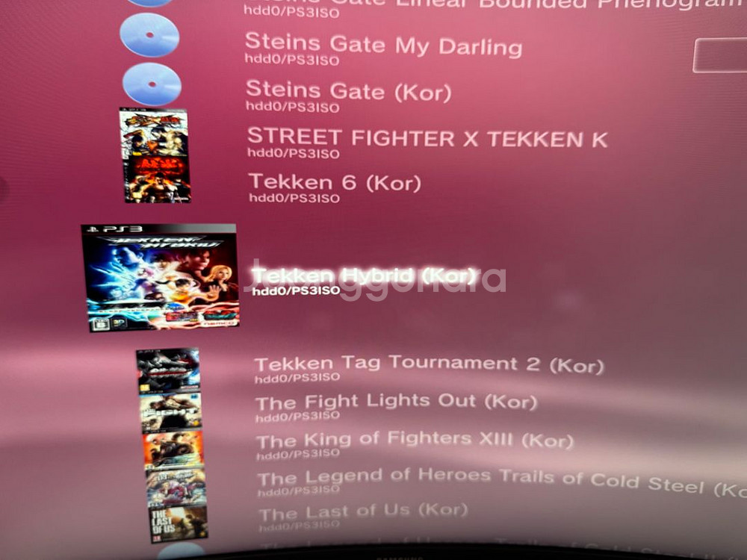Select The King of Fighters XIII cover icon
This screenshot has width=747, height=560.
pos(173,450)
